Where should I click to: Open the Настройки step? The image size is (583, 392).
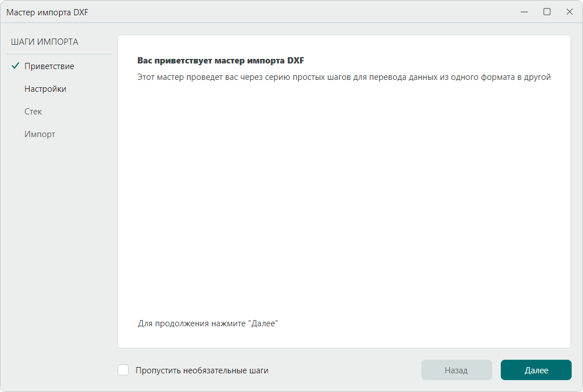pyautogui.click(x=45, y=89)
